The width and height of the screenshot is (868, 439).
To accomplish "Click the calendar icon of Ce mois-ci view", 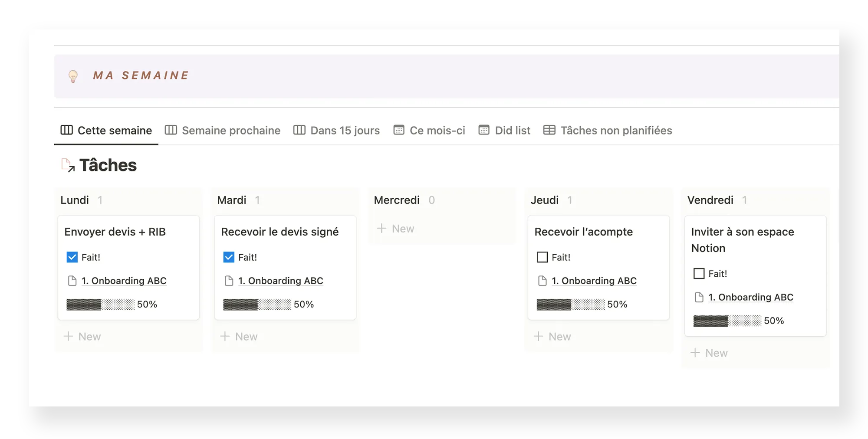I will (x=398, y=130).
